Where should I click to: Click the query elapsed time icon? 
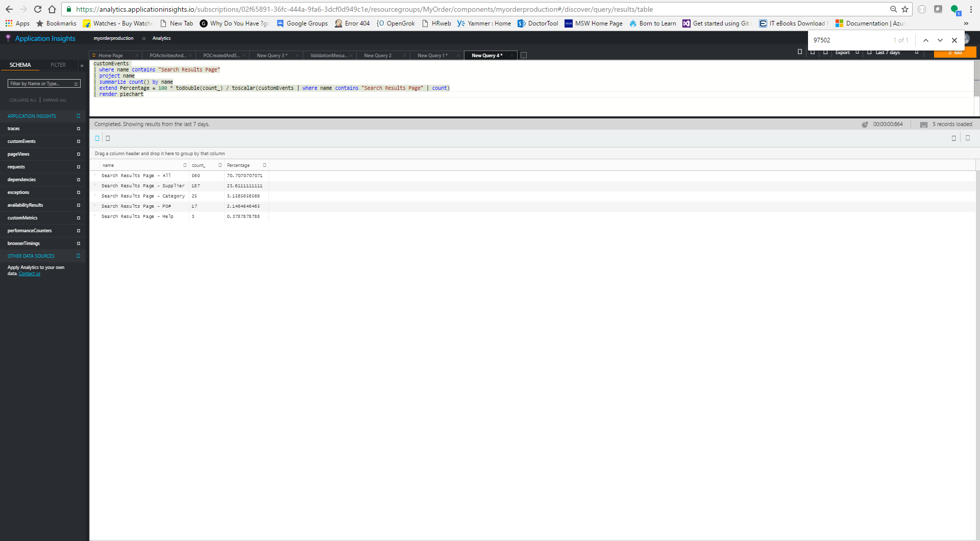click(865, 125)
